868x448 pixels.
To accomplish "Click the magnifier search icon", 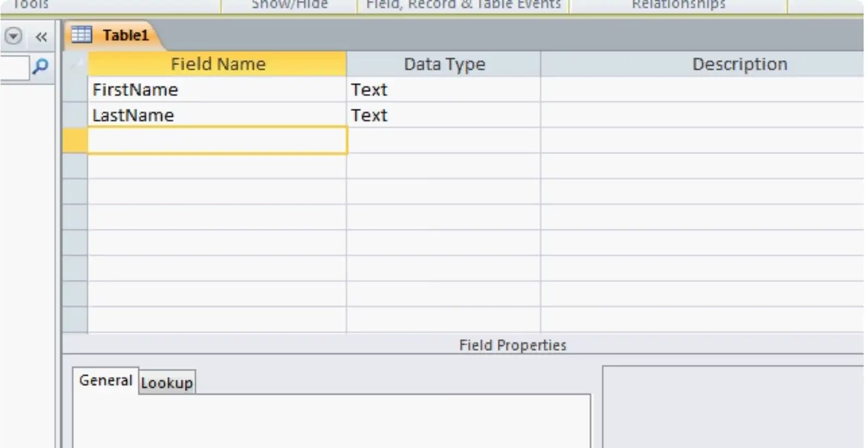I will pos(41,67).
